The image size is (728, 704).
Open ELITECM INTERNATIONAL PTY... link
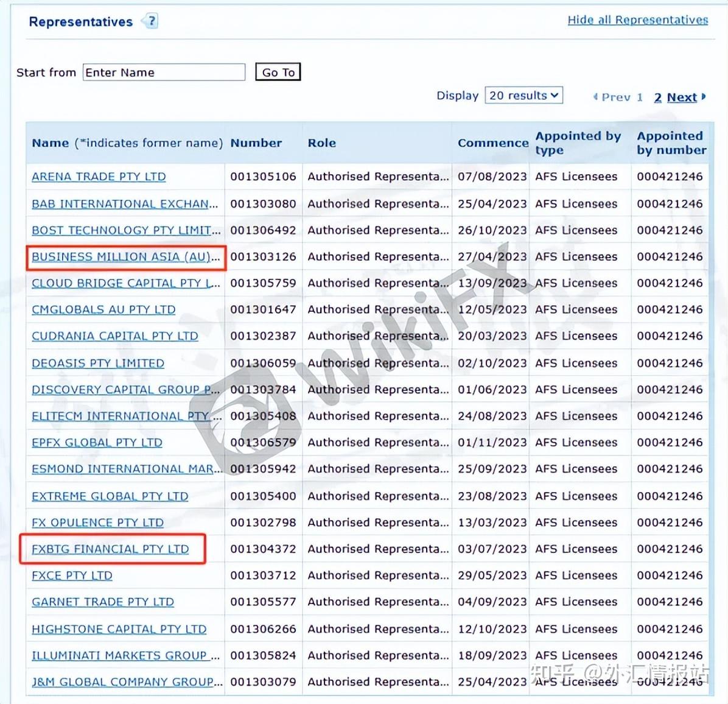pos(126,416)
